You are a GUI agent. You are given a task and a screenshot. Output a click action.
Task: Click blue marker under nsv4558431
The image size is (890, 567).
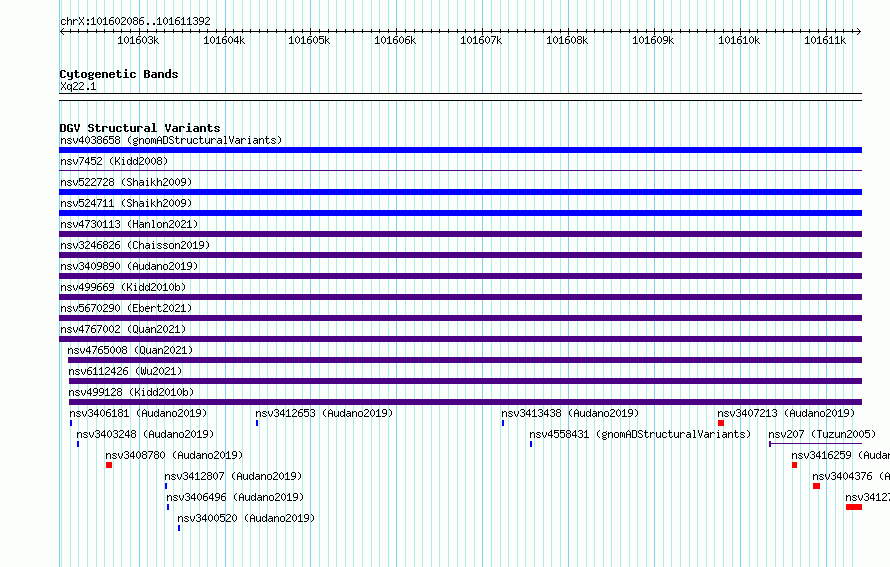coord(531,444)
